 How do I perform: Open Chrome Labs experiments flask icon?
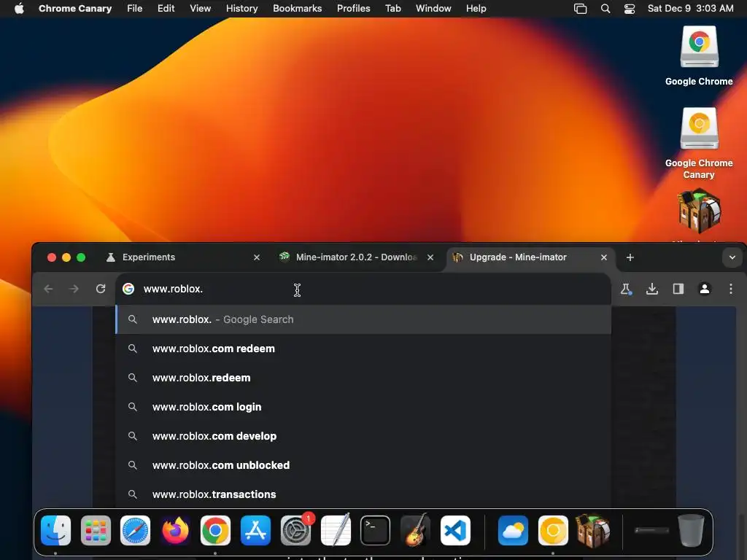click(626, 289)
